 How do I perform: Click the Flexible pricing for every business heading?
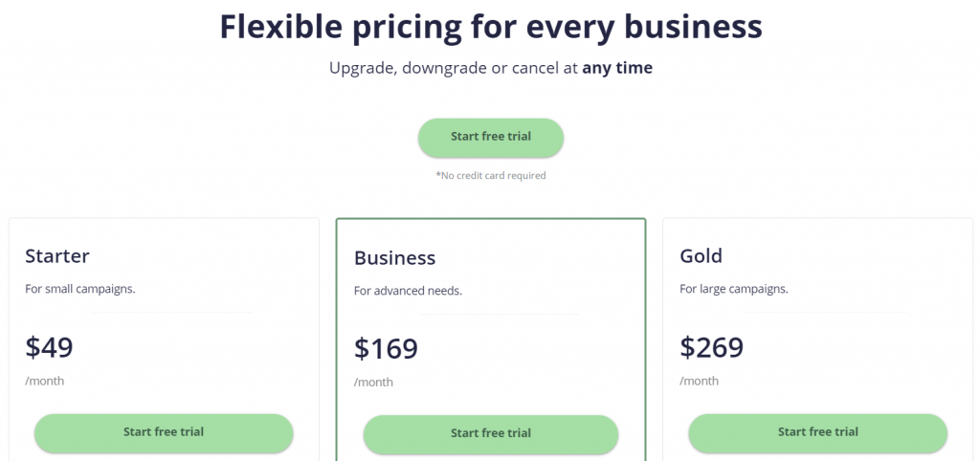(x=490, y=27)
